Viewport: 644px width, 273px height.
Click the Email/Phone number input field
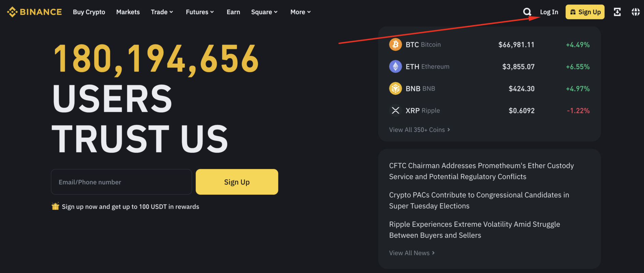tap(121, 182)
